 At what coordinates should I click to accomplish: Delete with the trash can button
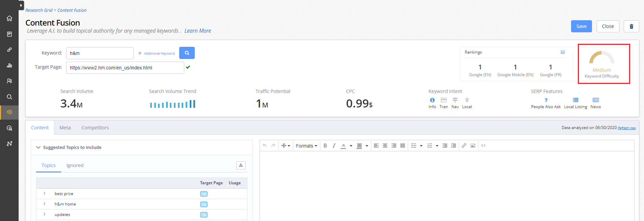click(x=631, y=26)
